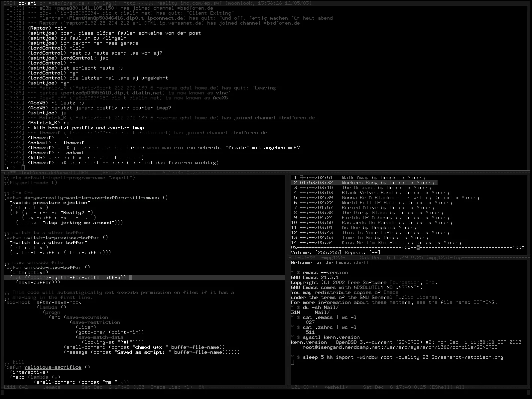Click AceX5's message about postfix and courier-imap
The height and width of the screenshot is (399, 532).
tap(100, 108)
